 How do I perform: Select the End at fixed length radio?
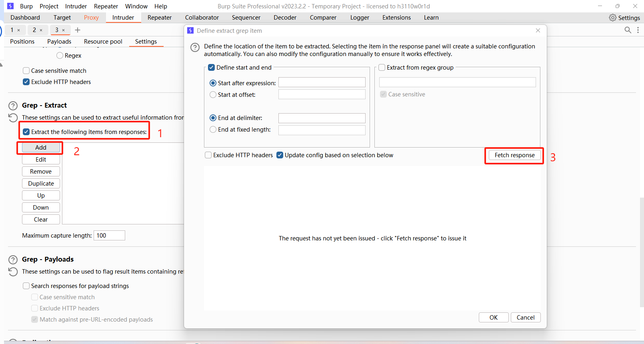point(213,130)
